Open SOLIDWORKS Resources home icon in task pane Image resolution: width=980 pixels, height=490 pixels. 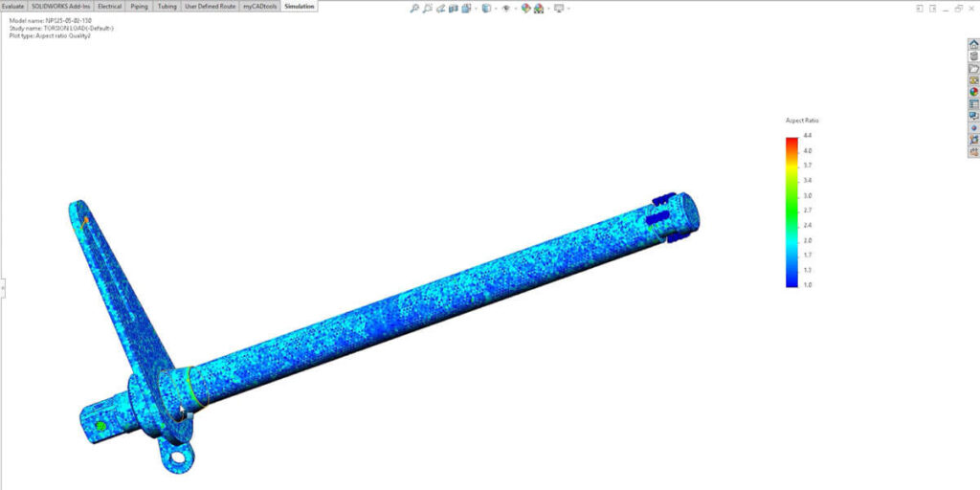point(973,44)
